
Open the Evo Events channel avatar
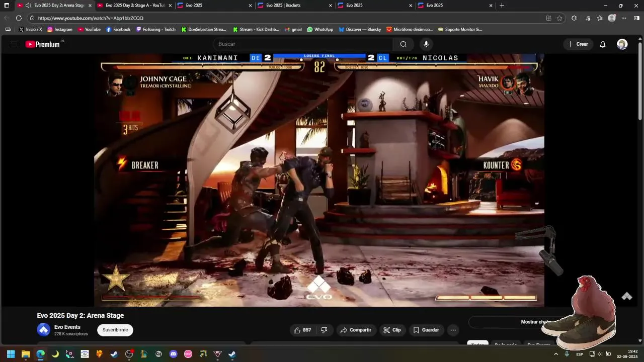coord(44,330)
